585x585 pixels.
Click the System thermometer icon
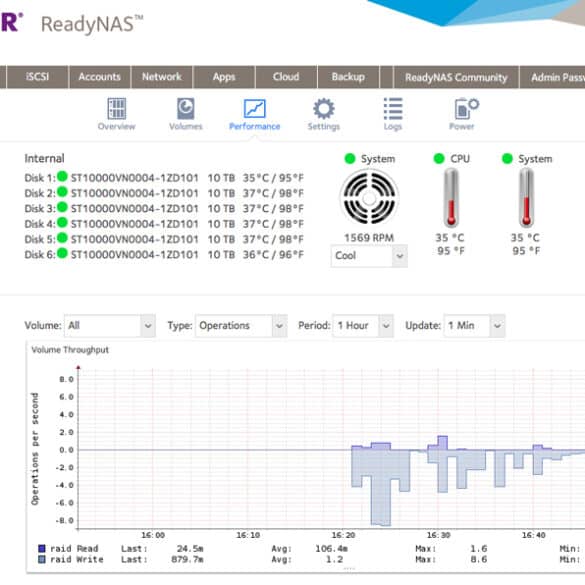point(526,197)
